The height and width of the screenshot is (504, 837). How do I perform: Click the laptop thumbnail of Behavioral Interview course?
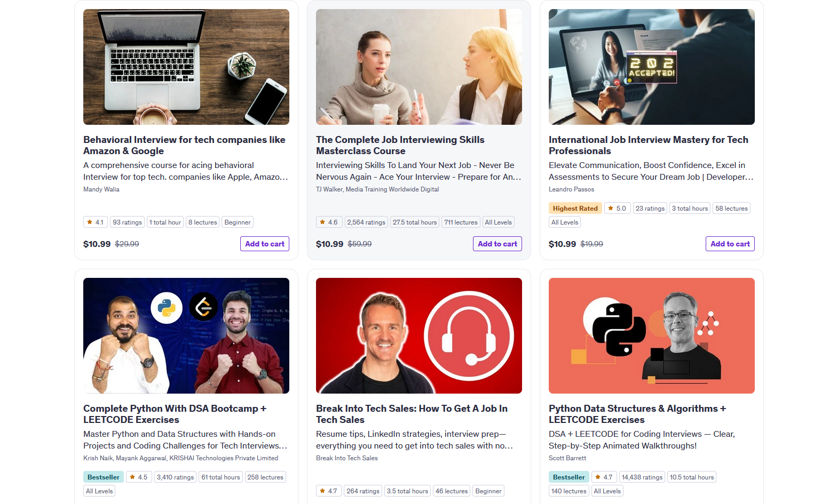click(x=186, y=67)
